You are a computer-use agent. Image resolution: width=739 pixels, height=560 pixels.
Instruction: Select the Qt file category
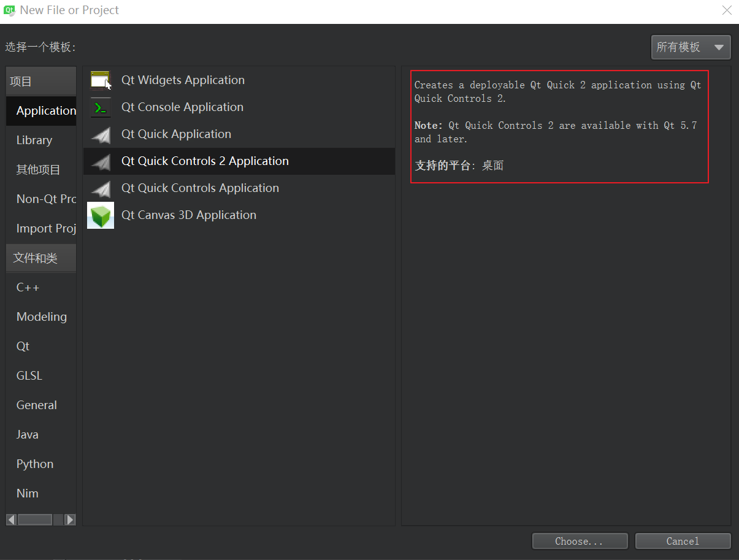41,347
